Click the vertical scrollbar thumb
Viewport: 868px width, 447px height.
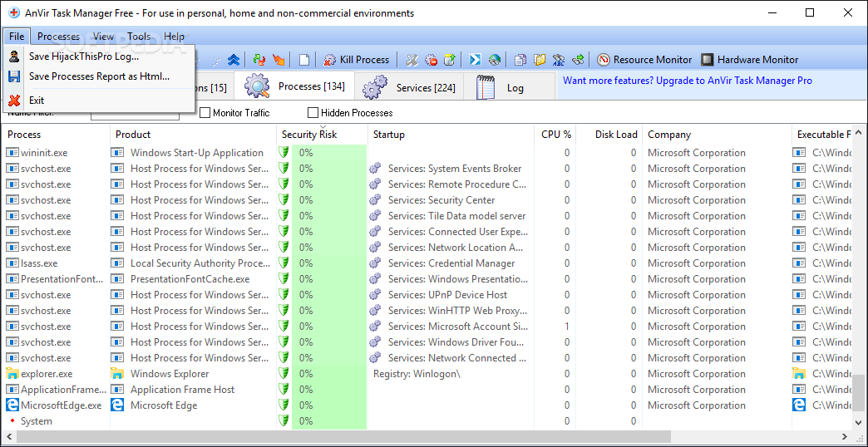click(x=858, y=393)
